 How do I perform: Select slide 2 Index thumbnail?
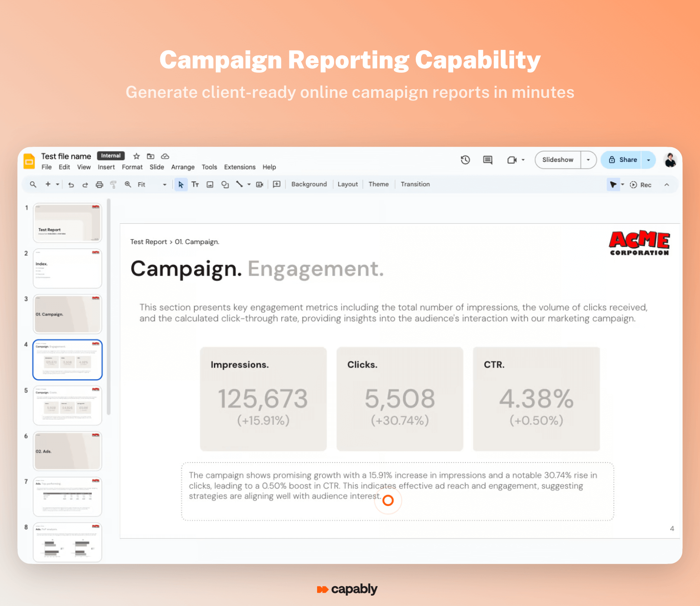click(x=67, y=268)
